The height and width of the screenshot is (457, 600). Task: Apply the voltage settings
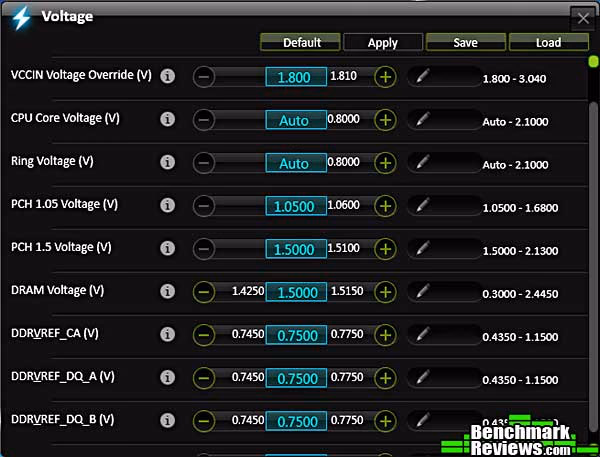pyautogui.click(x=383, y=42)
